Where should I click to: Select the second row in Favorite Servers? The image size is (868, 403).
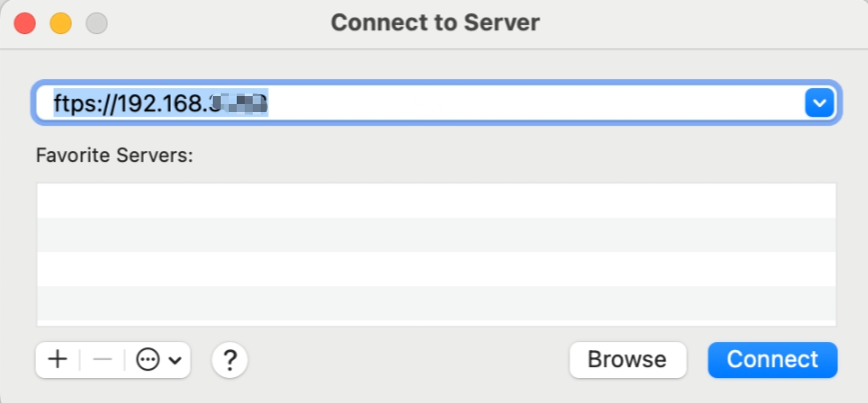(435, 234)
